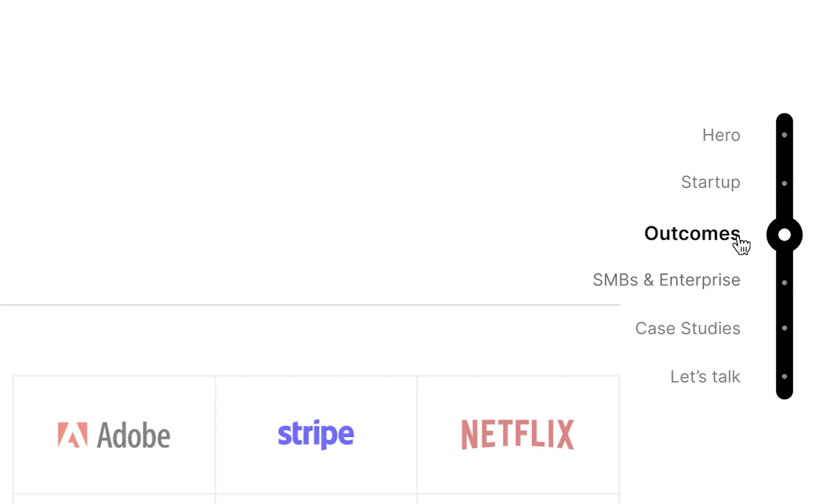
Task: Click the Stripe logo
Action: pos(315,434)
